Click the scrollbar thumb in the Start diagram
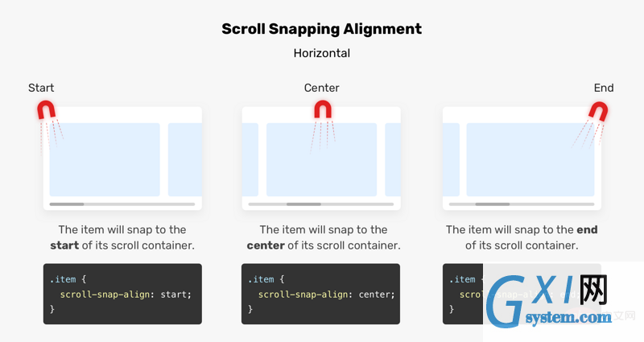Image resolution: width=644 pixels, height=342 pixels. [x=67, y=204]
